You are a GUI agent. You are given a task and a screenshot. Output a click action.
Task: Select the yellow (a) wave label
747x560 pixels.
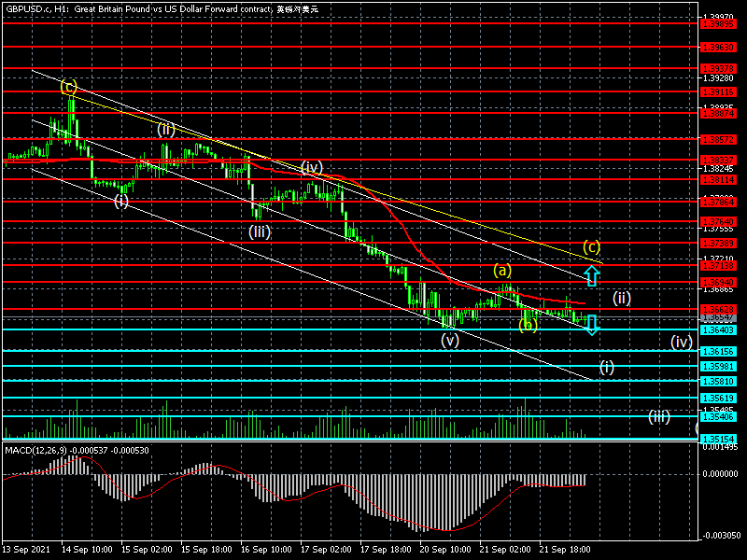click(x=502, y=270)
